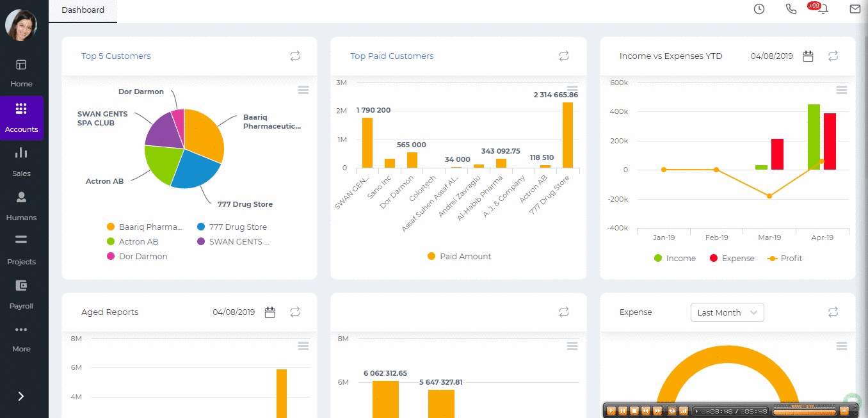
Task: Open the Aged Reports chart hamburger menu
Action: click(x=303, y=346)
